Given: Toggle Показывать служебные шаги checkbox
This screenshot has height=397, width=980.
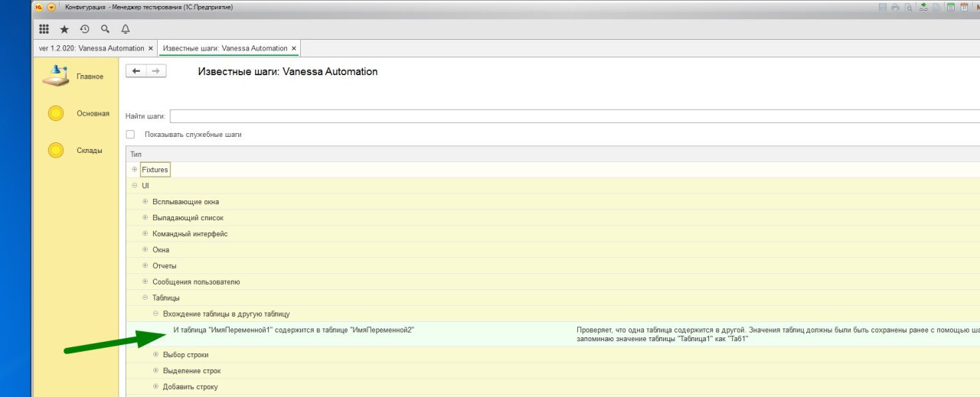Looking at the screenshot, I should [x=130, y=134].
